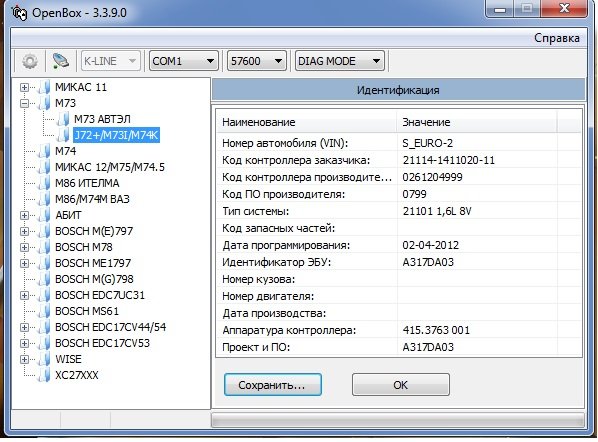Click the XC27XXX folder icon
This screenshot has width=598, height=442.
pos(45,375)
